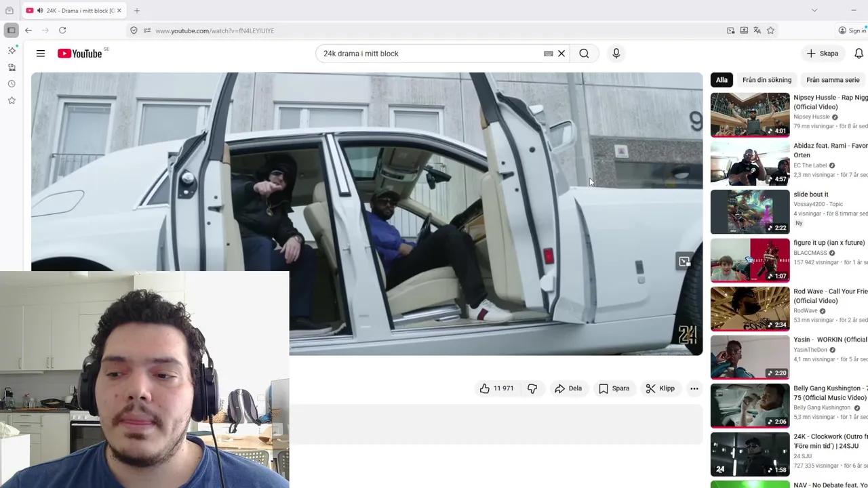
Task: Translate this page icon
Action: 757,30
